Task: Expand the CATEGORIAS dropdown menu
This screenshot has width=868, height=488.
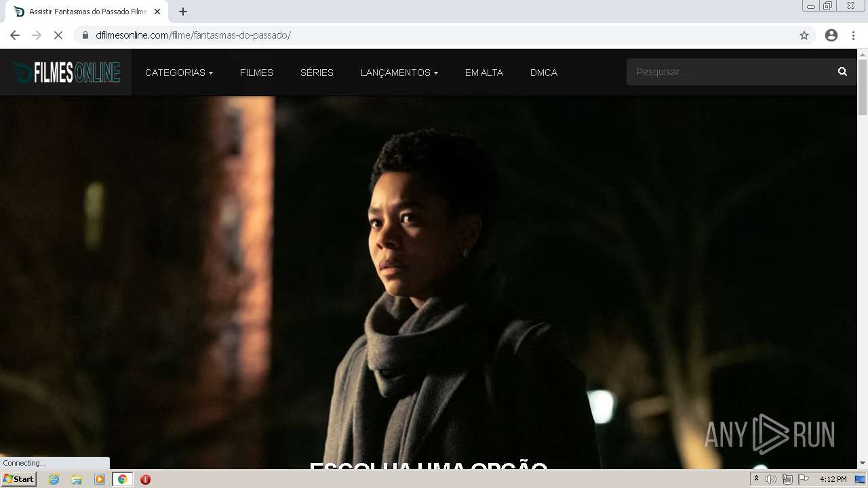Action: (179, 73)
